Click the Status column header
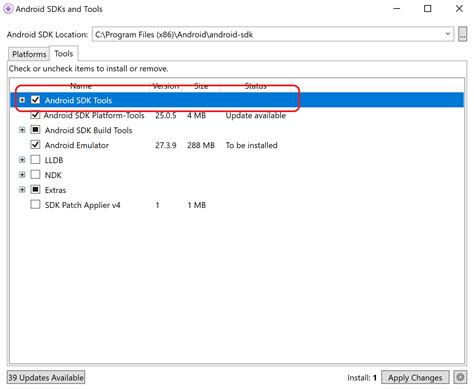The width and height of the screenshot is (474, 389). (x=255, y=86)
